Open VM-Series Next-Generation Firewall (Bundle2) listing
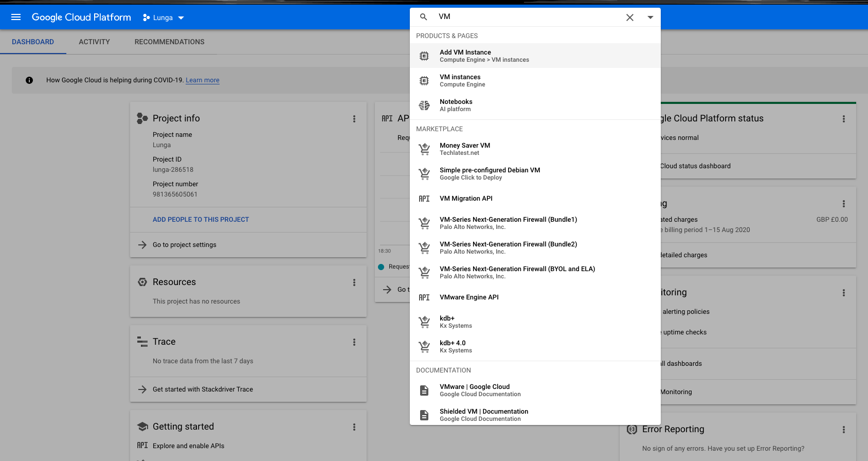 pos(535,247)
